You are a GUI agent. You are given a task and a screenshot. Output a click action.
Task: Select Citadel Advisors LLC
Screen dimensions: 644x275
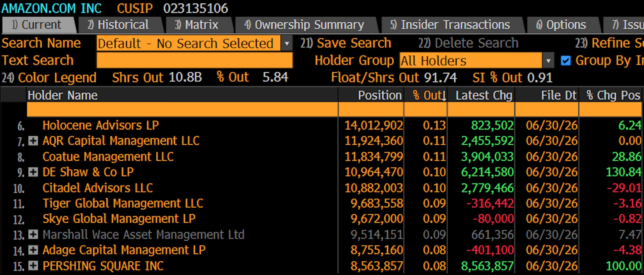pyautogui.click(x=98, y=188)
